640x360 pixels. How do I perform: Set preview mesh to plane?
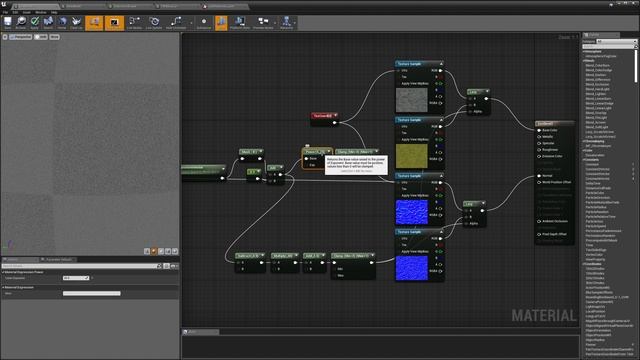pyautogui.click(x=161, y=251)
